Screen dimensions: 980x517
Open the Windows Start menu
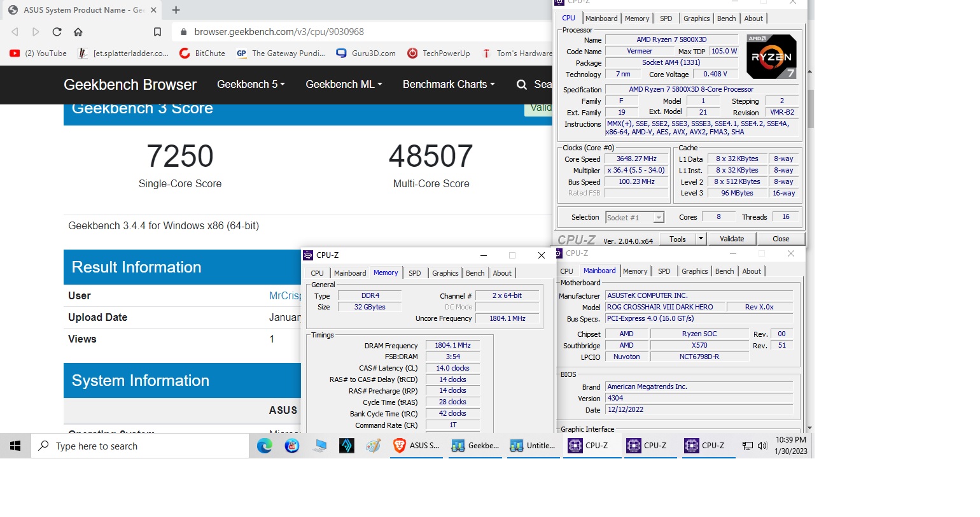[15, 446]
